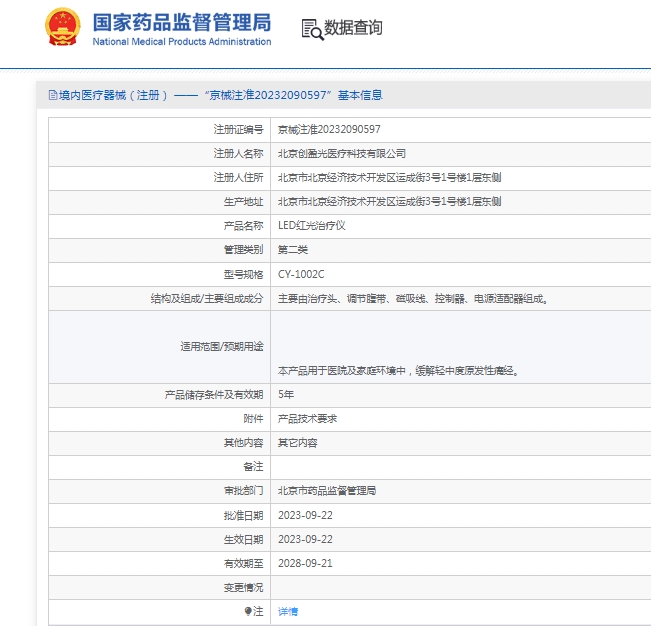Click the 注册人住所 label
Screen dimensions: 651x626
pos(238,178)
